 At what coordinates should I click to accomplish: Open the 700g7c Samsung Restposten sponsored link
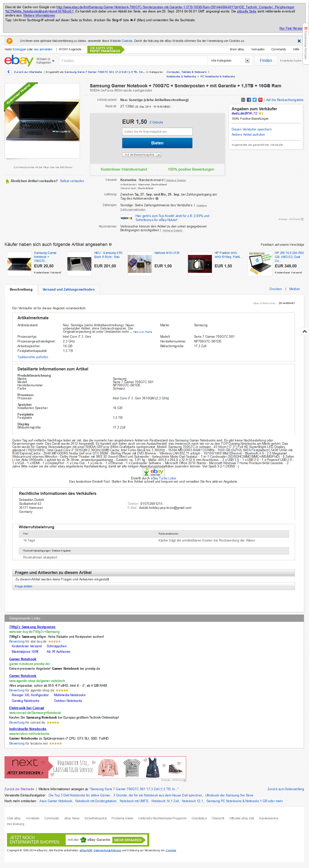click(32, 627)
